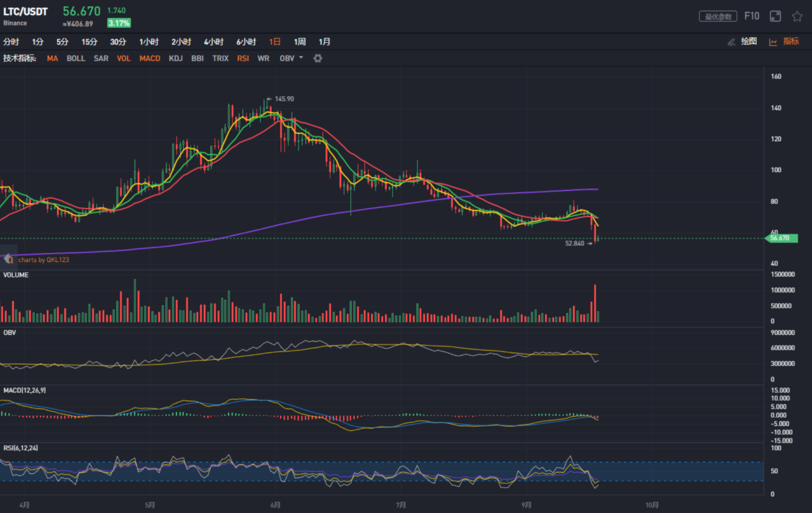The width and height of the screenshot is (812, 513).
Task: Click the 1500000 volume axis label
Action: click(782, 274)
